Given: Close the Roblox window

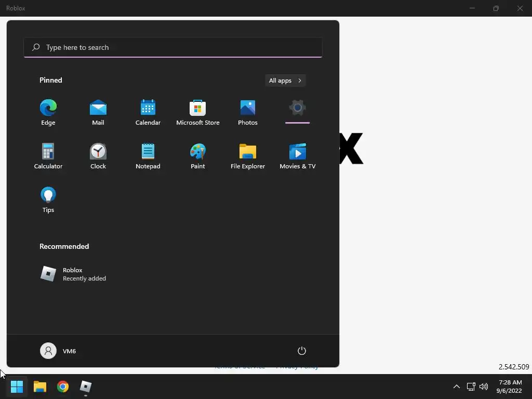Looking at the screenshot, I should click(x=520, y=8).
